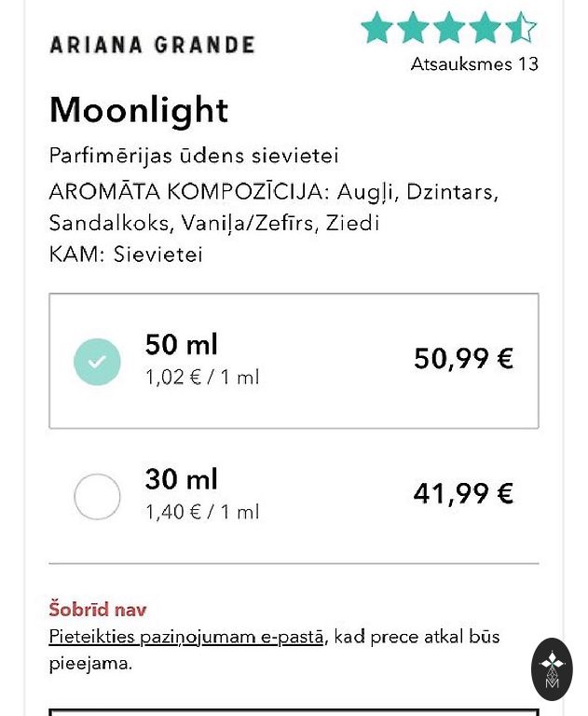The width and height of the screenshot is (588, 716).
Task: Click the second rating star
Action: coord(414,28)
